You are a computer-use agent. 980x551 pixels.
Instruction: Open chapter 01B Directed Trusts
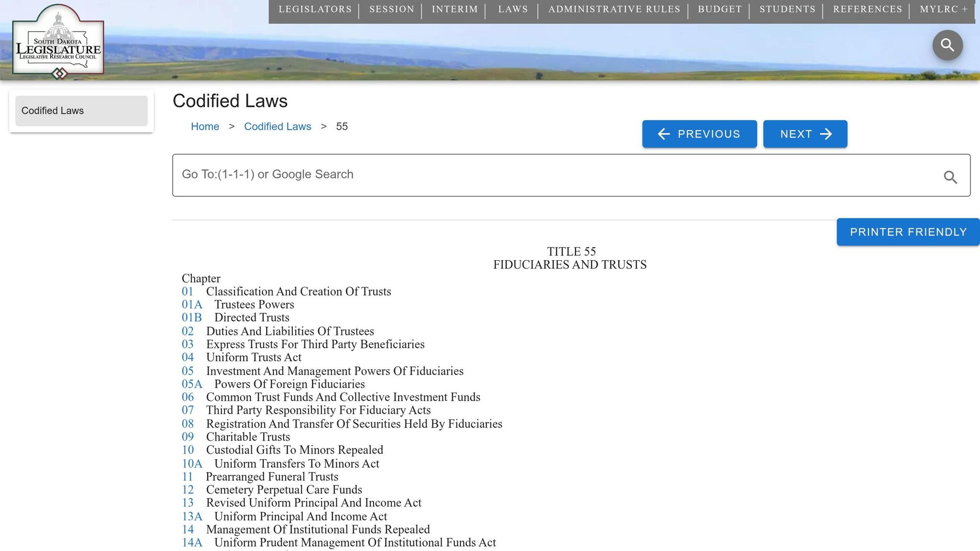coord(192,318)
